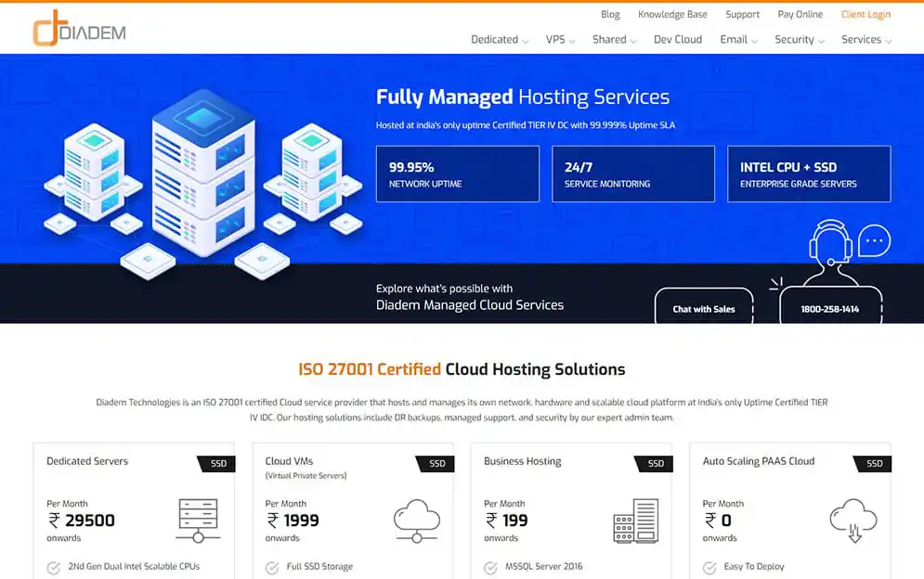Click the 1800-258-1414 phone button
924x579 pixels.
coord(829,306)
